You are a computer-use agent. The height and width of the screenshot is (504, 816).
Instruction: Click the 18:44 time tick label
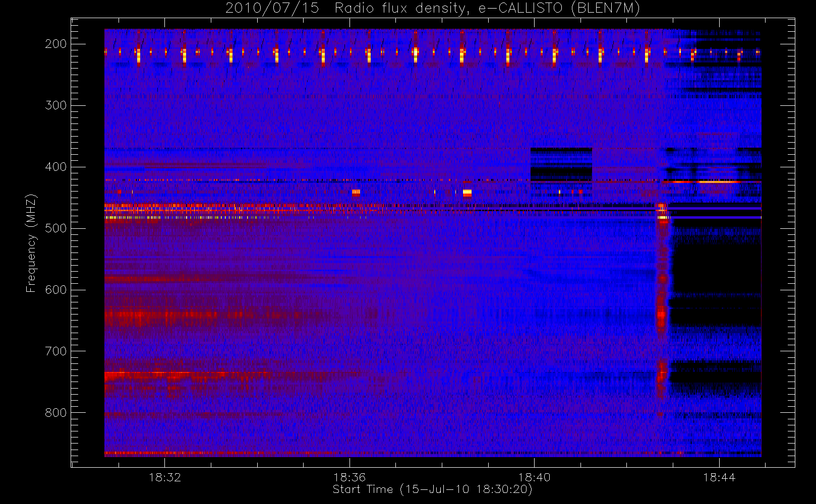719,477
